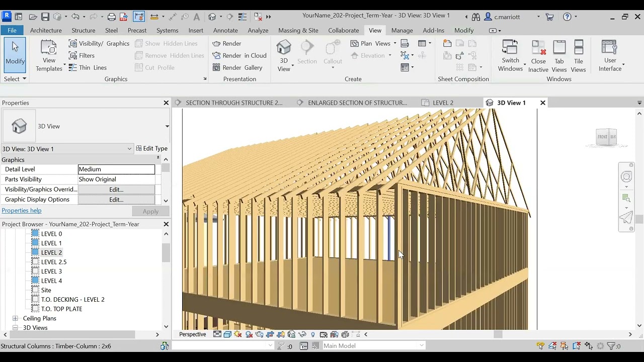
Task: Start the Render tool
Action: (227, 43)
